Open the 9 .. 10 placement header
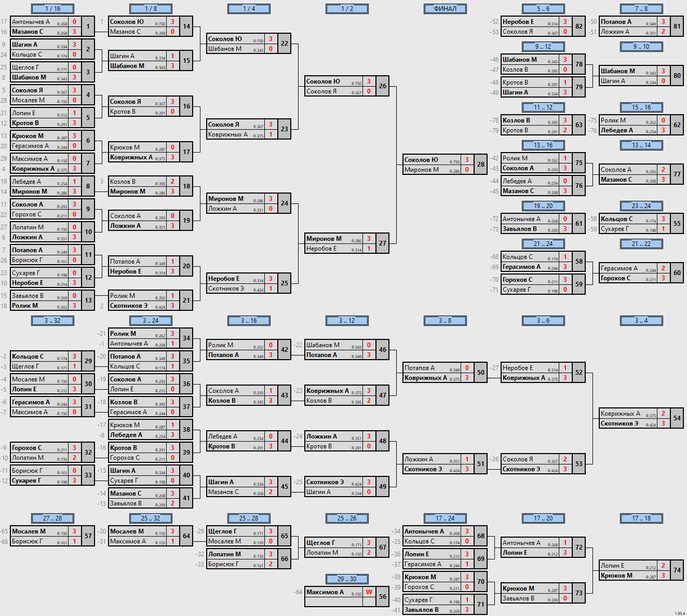This screenshot has width=687, height=616. point(641,46)
